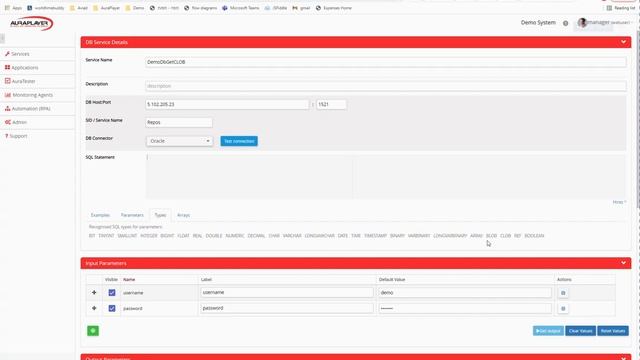Open the Microsoft Teams bookmark
640x360 pixels.
click(x=241, y=8)
